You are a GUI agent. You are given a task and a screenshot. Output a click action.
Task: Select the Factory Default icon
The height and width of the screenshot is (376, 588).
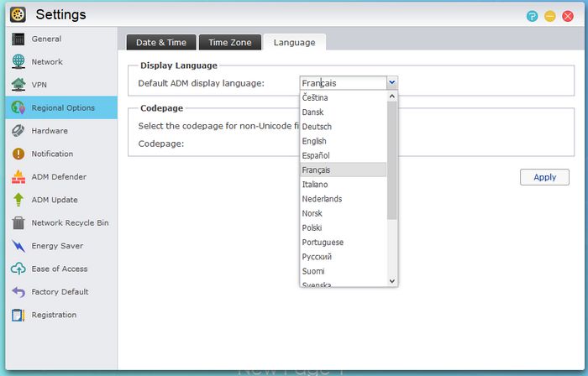(18, 292)
